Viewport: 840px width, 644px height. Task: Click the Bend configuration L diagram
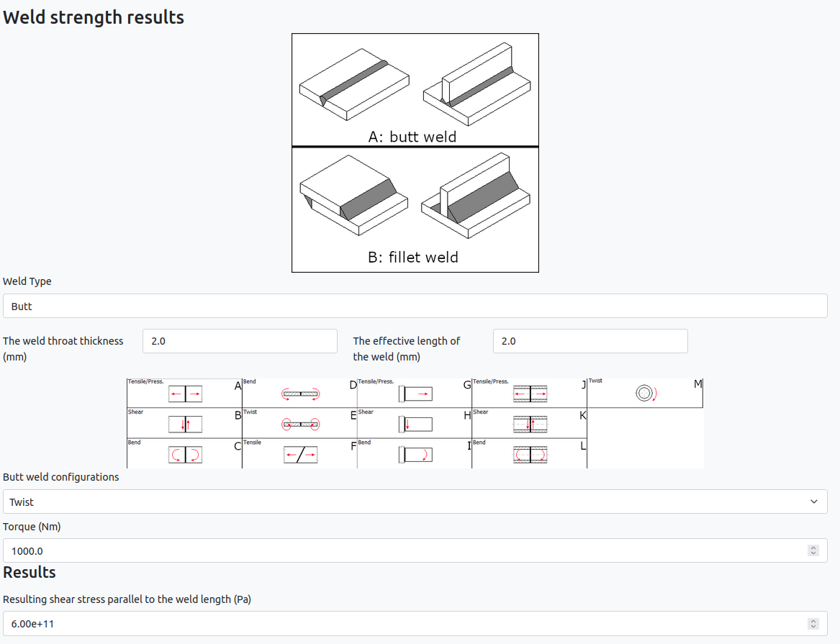coord(530,455)
